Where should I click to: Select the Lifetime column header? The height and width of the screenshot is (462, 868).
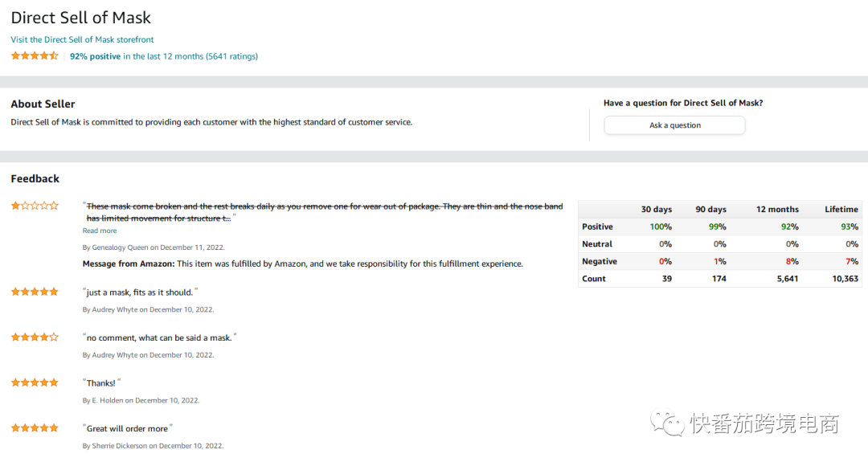841,209
